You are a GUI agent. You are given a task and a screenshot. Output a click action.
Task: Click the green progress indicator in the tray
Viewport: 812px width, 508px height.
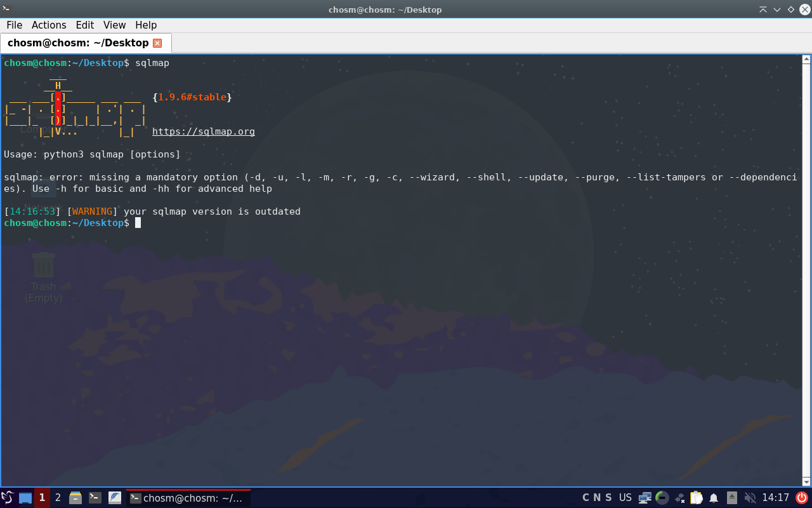[662, 498]
